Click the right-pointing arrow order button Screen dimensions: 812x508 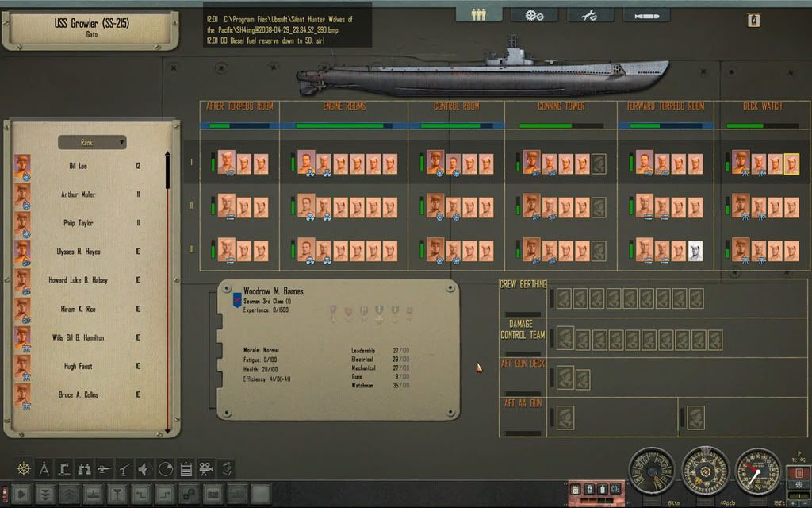tap(21, 494)
